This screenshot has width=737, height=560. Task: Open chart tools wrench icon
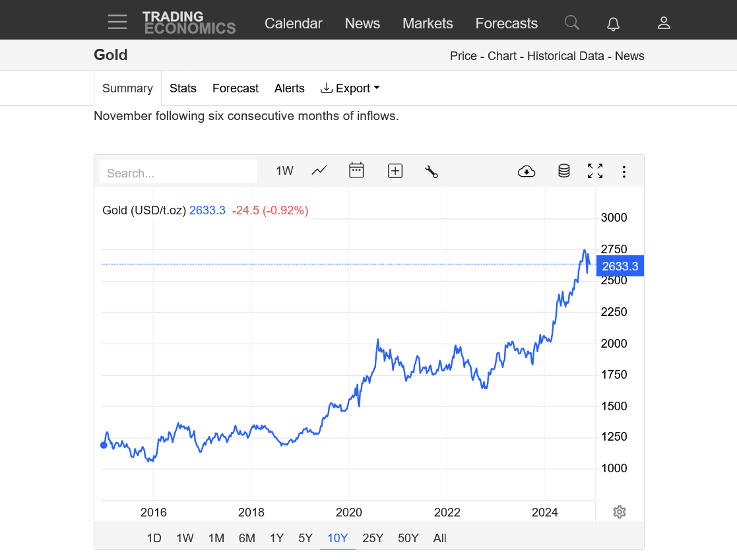point(432,171)
